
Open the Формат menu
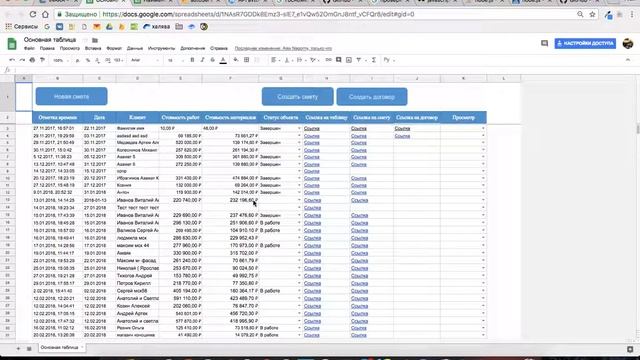pos(114,49)
